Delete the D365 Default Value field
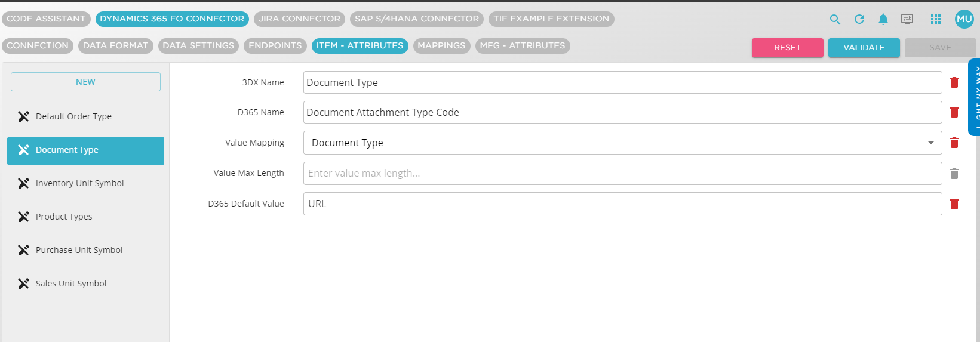980x342 pixels. click(x=954, y=204)
